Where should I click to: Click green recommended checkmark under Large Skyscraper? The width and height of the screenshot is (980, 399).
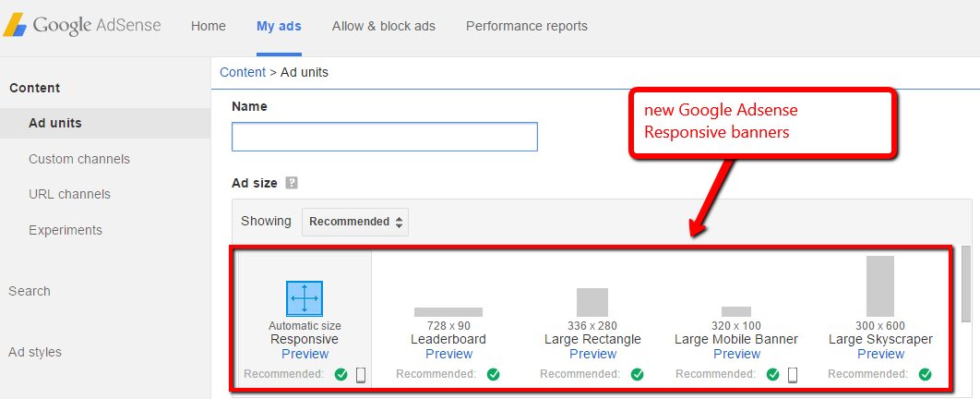925,374
